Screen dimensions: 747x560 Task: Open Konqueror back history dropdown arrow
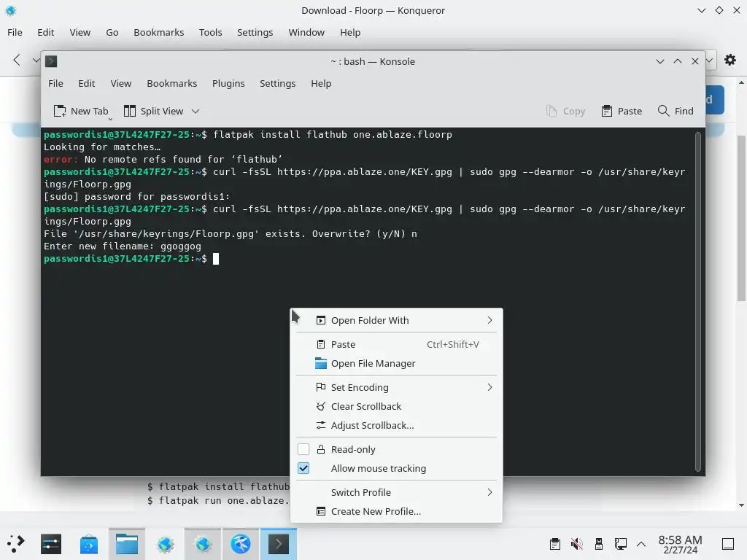click(36, 60)
